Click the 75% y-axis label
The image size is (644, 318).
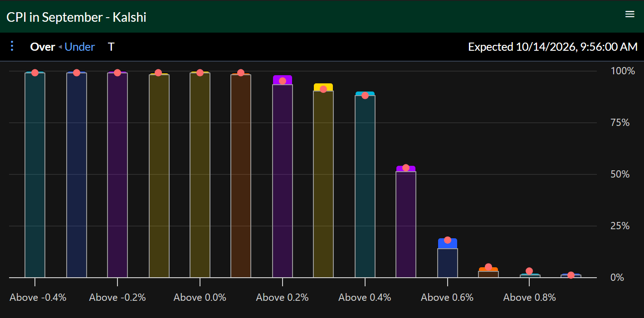[620, 123]
